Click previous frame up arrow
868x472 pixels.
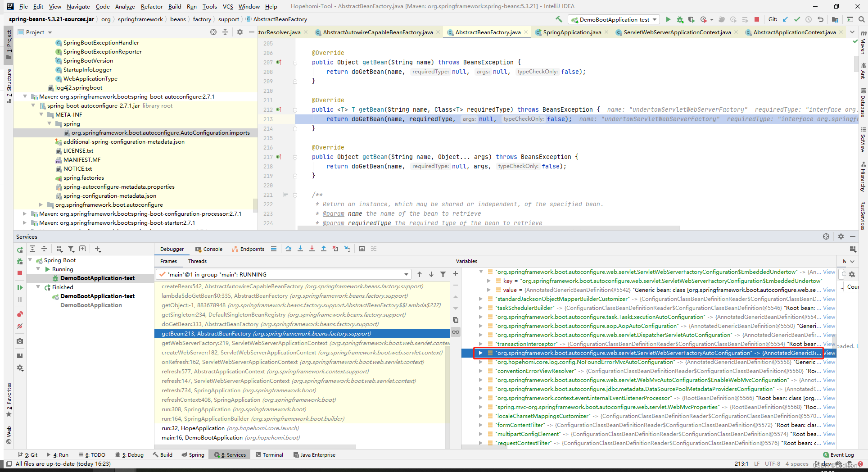420,274
